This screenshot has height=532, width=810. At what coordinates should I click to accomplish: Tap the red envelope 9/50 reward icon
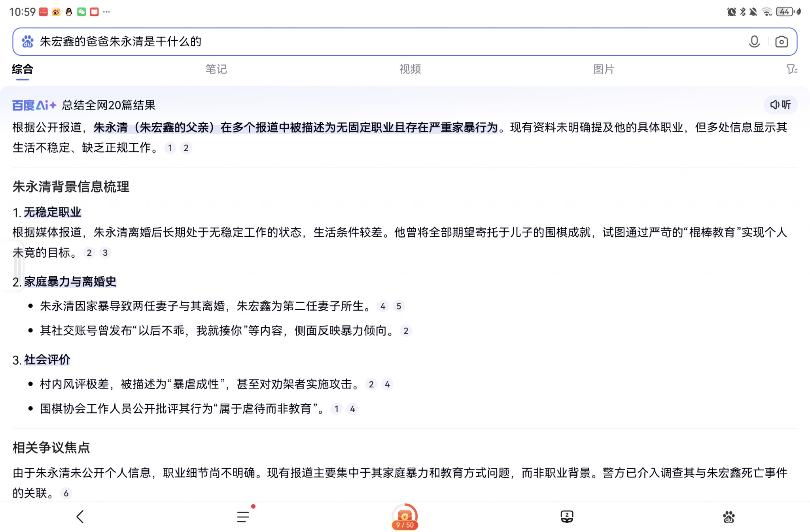(x=405, y=517)
